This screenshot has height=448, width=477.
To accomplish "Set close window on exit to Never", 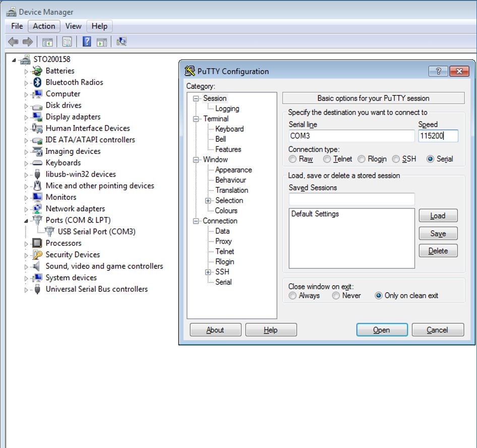I will [x=336, y=296].
